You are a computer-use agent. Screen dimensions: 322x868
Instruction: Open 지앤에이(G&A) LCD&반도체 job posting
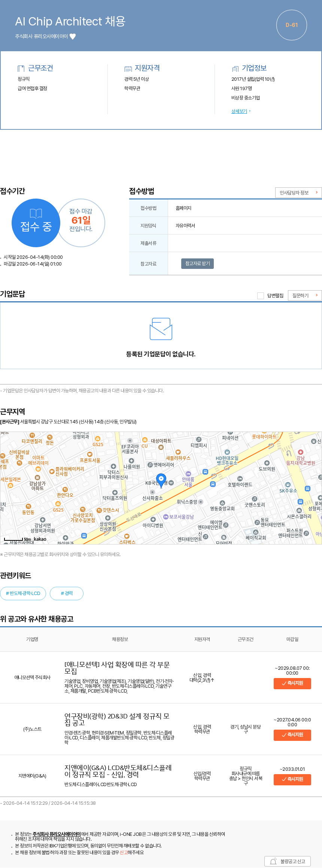click(x=118, y=771)
